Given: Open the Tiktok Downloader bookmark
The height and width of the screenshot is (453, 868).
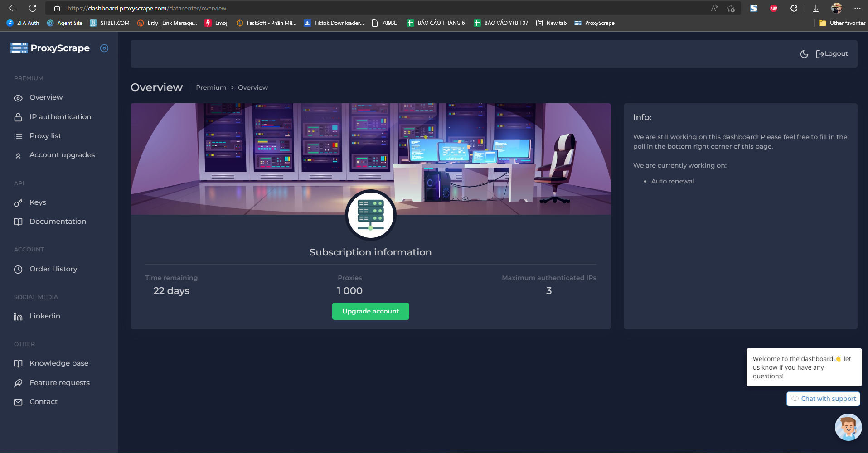Looking at the screenshot, I should (334, 23).
